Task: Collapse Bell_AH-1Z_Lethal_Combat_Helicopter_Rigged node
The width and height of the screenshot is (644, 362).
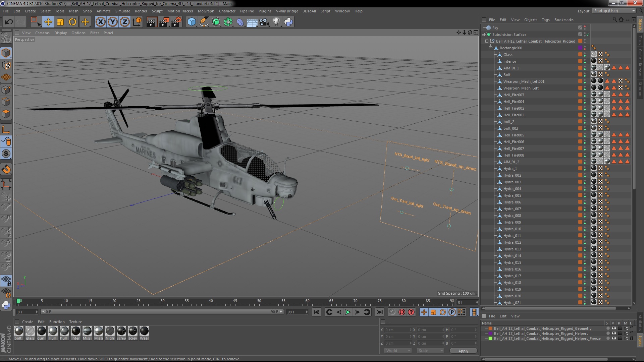Action: [487, 41]
